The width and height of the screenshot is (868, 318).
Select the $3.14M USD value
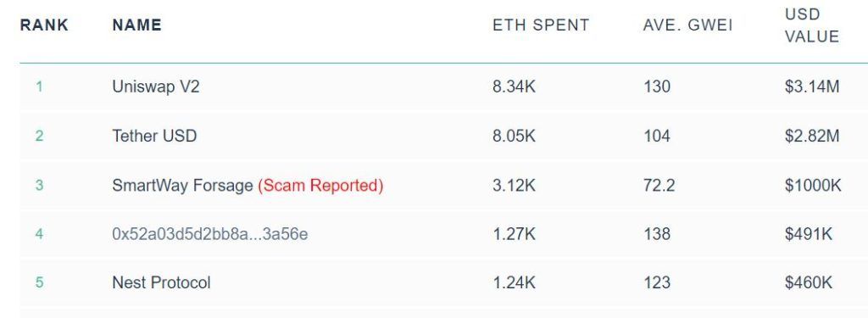tap(812, 87)
